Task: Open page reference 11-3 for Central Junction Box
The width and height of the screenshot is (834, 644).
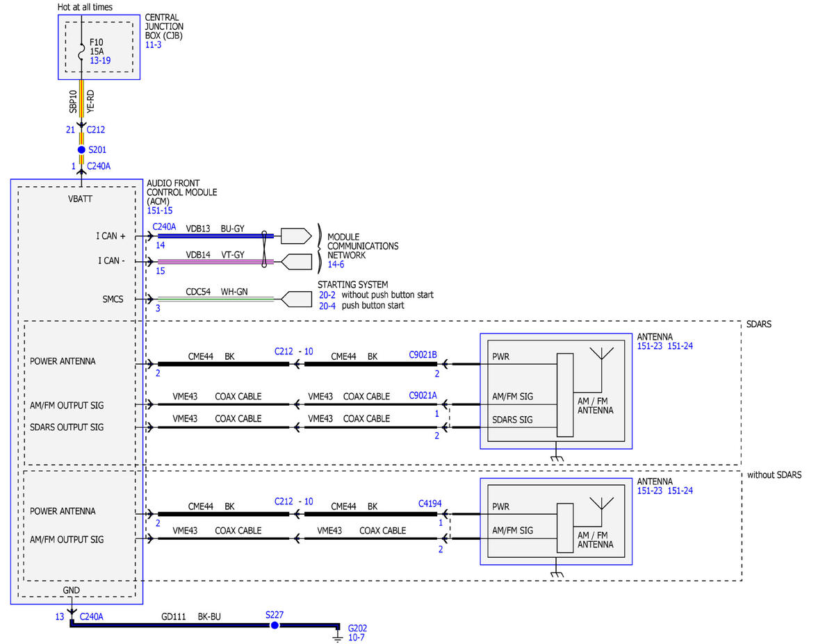Action: tap(153, 45)
